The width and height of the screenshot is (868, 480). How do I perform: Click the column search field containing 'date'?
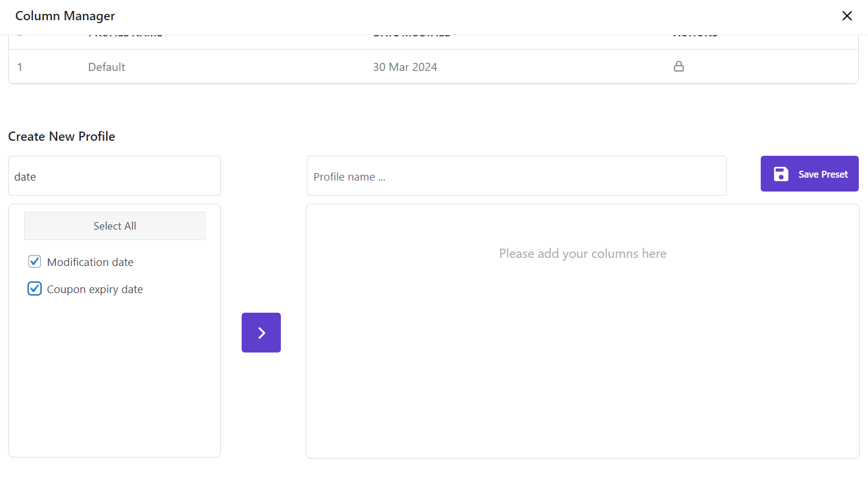(114, 177)
